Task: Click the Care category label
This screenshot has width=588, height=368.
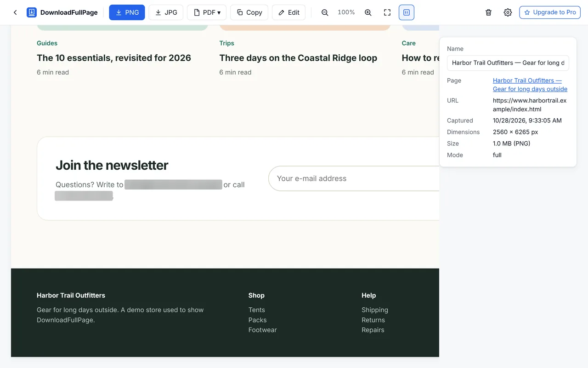Action: [408, 43]
